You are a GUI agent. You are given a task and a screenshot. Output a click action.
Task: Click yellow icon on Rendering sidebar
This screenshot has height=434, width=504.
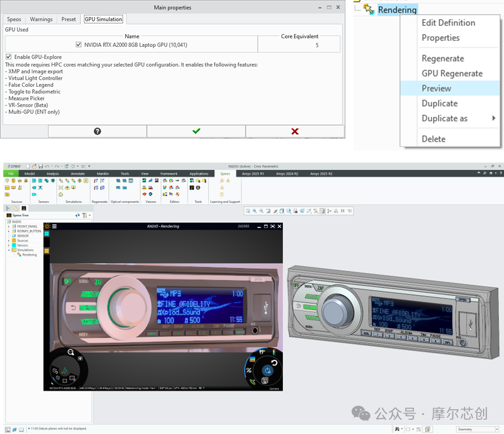(47, 251)
